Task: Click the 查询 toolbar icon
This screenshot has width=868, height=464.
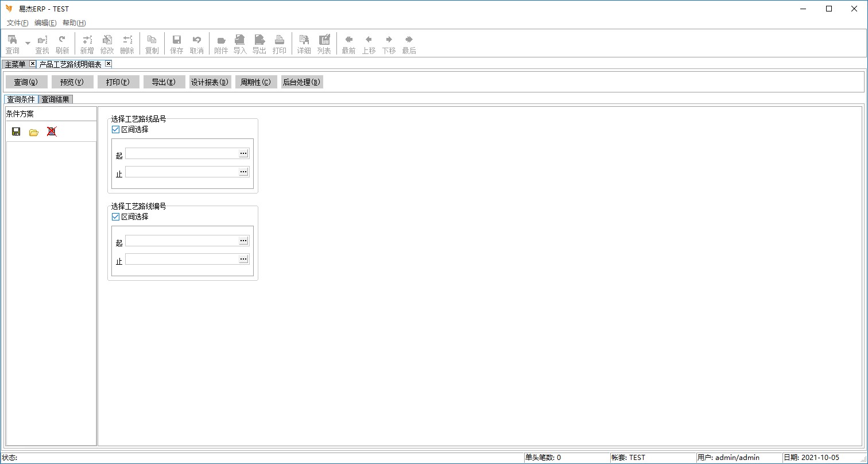Action: coord(12,44)
